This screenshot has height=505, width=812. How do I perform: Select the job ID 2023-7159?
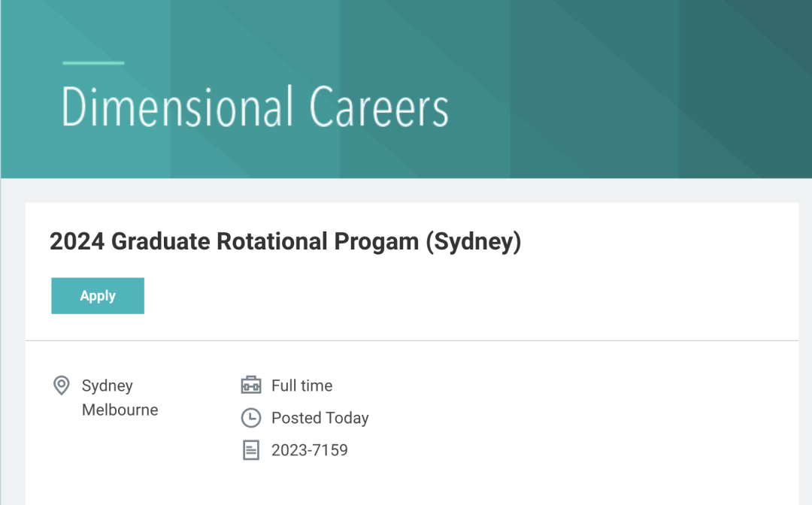(x=310, y=450)
